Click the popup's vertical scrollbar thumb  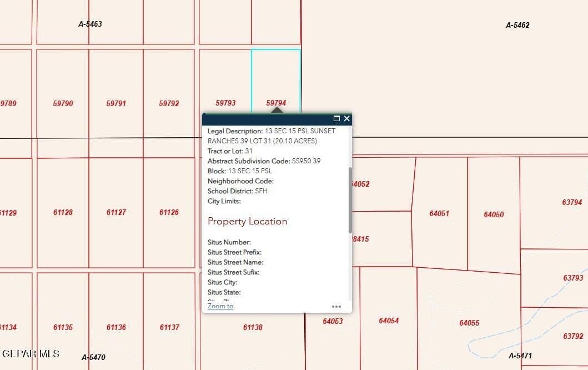[350, 200]
